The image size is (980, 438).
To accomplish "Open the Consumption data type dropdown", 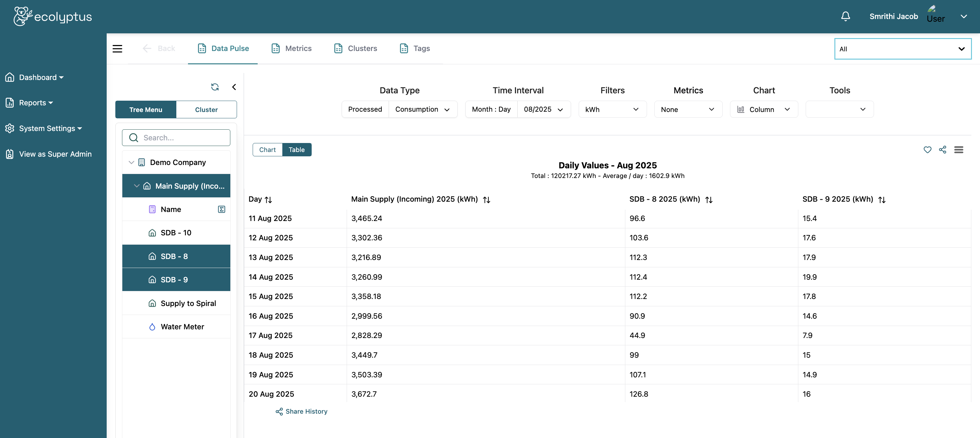I will 422,110.
